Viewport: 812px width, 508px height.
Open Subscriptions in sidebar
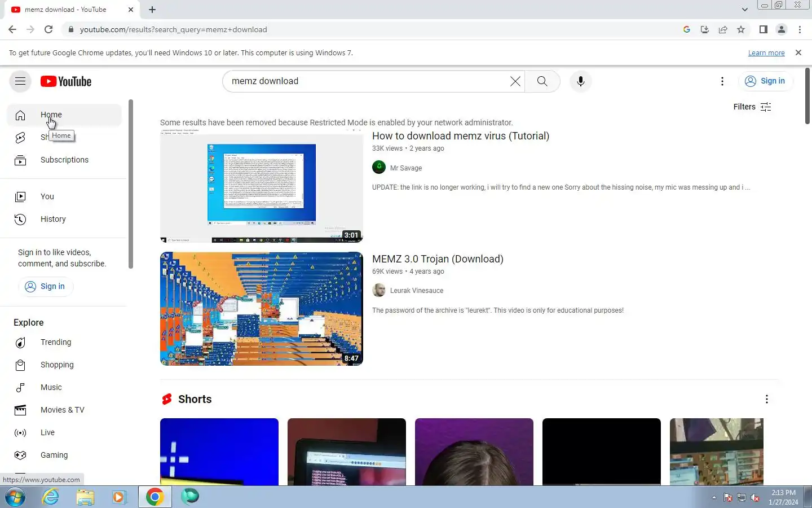(64, 160)
